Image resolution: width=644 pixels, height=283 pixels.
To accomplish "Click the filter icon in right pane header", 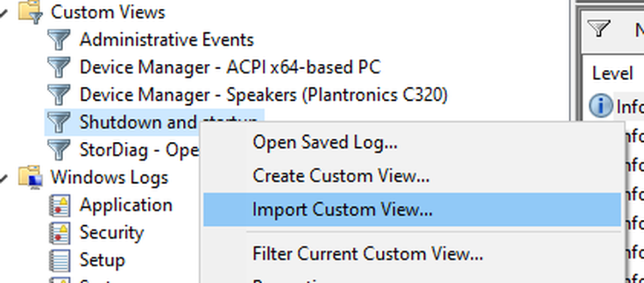I will [x=598, y=29].
